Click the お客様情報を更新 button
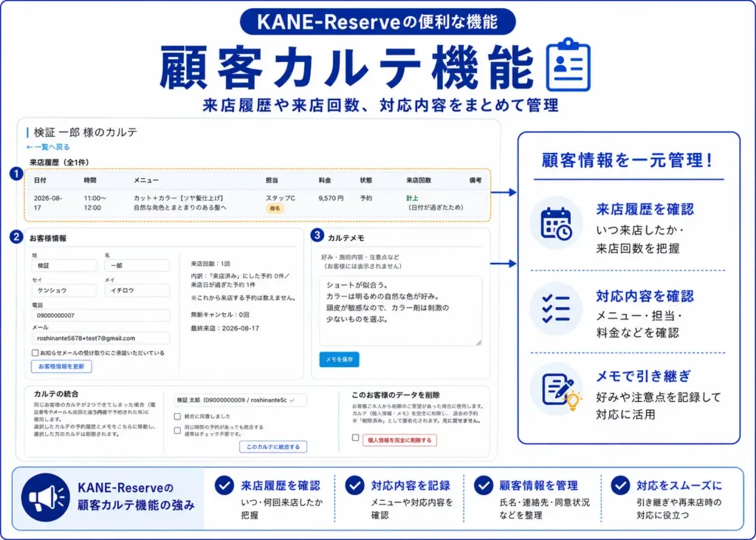The height and width of the screenshot is (540, 756). pyautogui.click(x=61, y=366)
